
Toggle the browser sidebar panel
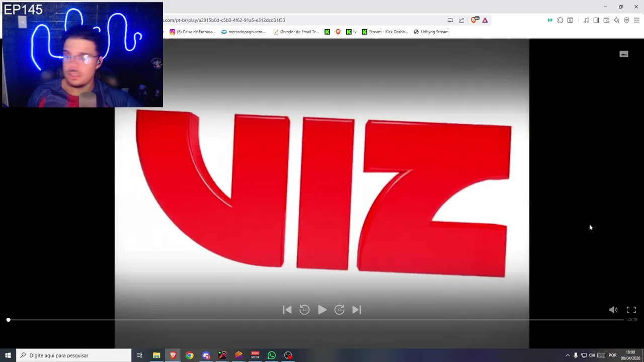coord(596,20)
